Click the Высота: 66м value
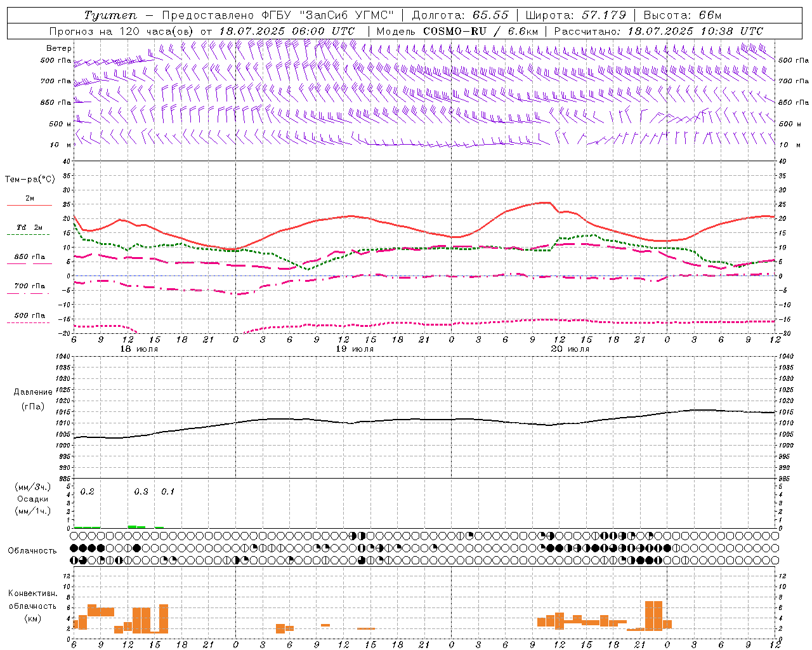812x650 pixels. pos(683,15)
